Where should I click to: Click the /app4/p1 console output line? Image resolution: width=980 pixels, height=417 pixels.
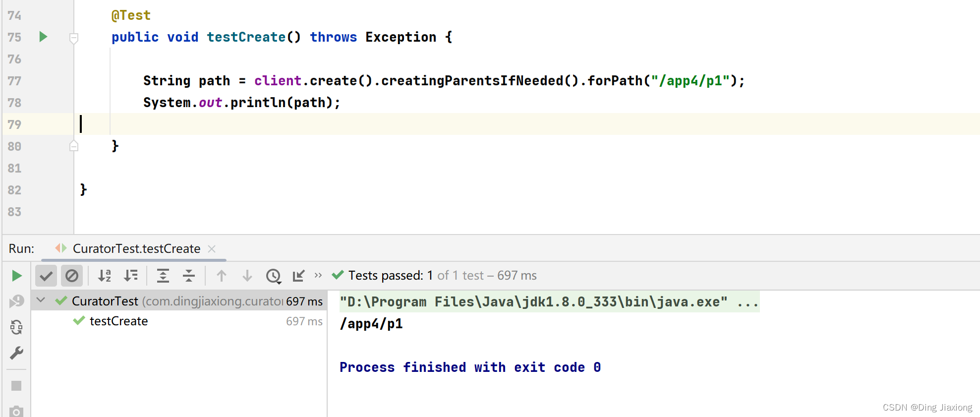(x=371, y=324)
